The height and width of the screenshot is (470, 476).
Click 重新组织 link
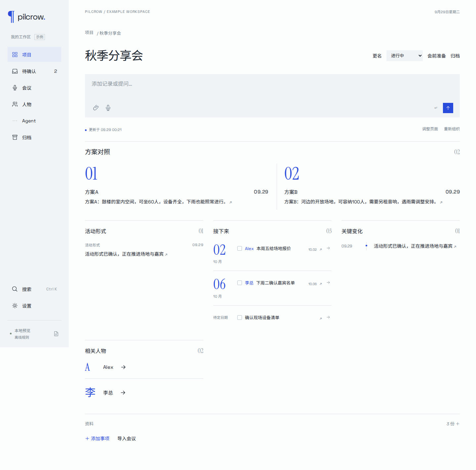point(452,129)
